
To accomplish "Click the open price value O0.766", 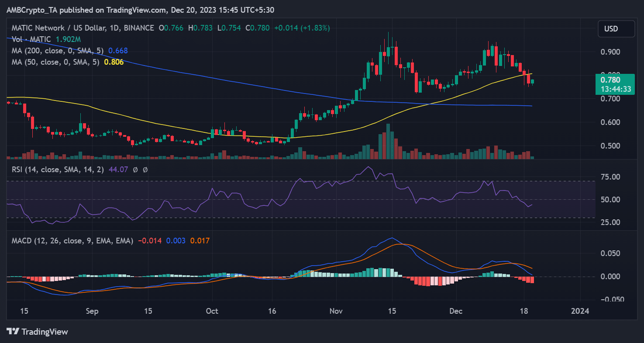I will click(172, 28).
